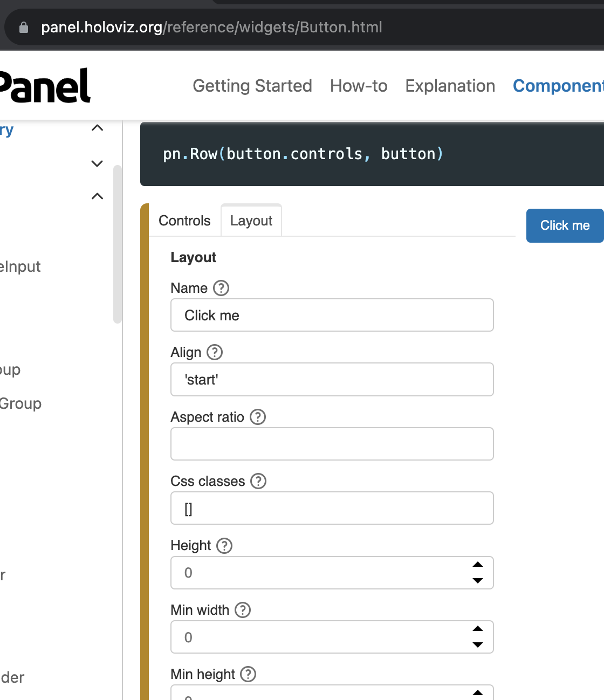Screen dimensions: 604x700
Task: Click the padlock icon in the address bar
Action: click(x=23, y=27)
